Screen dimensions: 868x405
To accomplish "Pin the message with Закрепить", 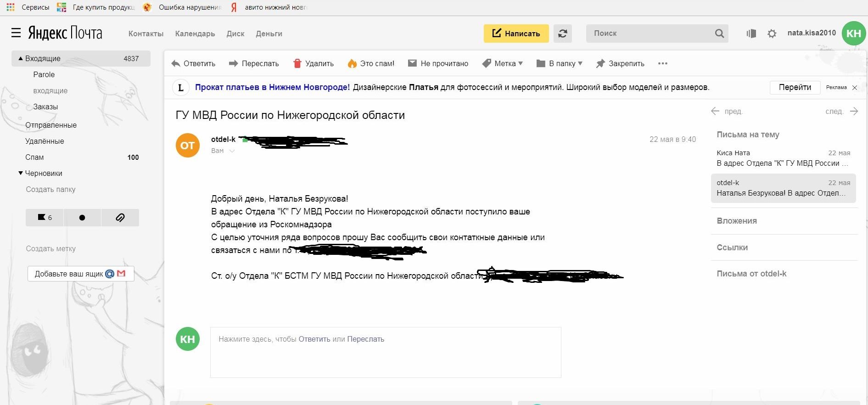I will [620, 63].
